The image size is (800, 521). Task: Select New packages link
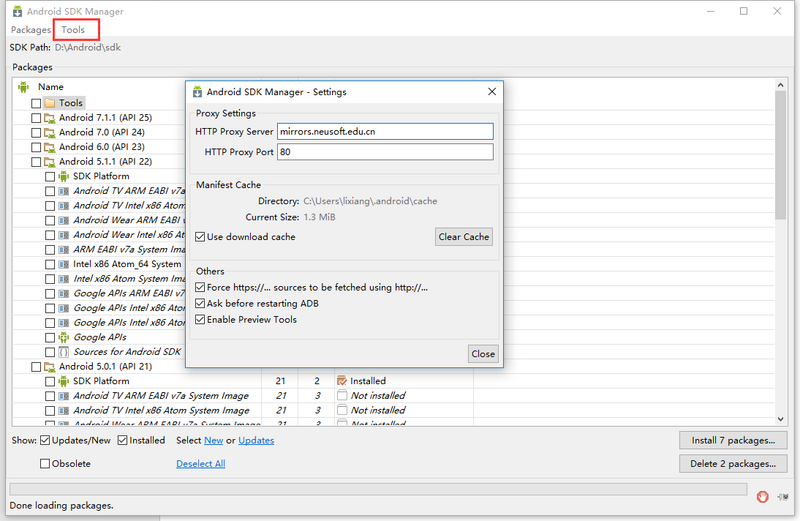pos(213,440)
